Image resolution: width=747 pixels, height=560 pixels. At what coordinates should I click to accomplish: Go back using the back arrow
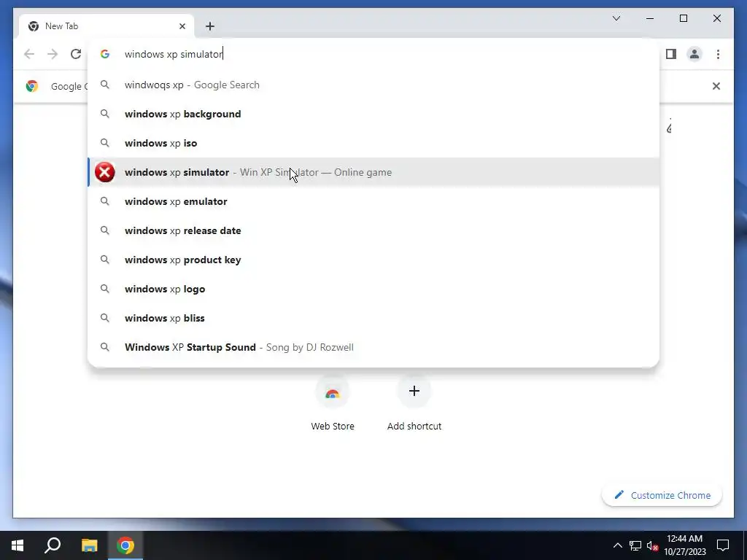29,54
